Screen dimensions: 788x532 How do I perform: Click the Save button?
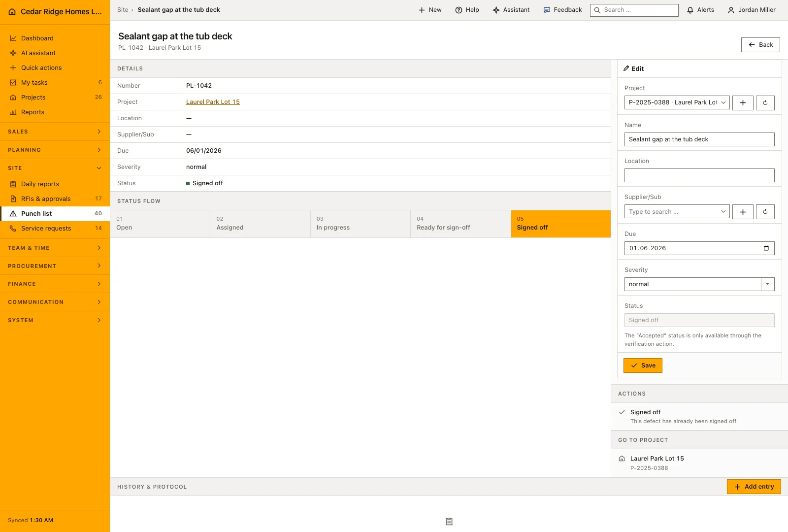coord(643,366)
